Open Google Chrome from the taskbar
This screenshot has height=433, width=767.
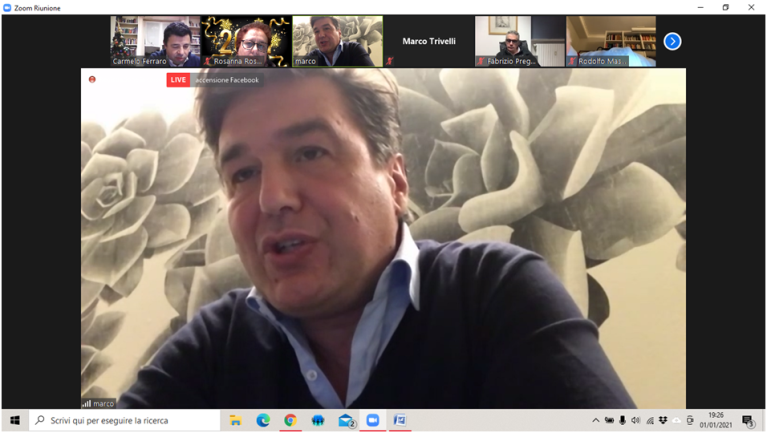coord(290,421)
